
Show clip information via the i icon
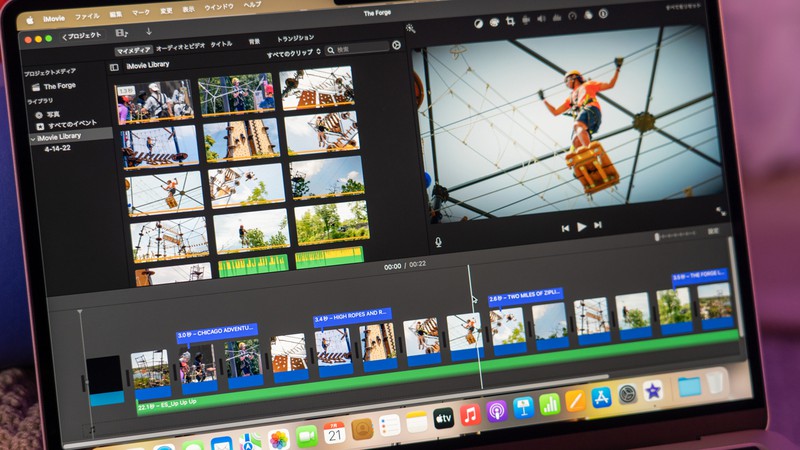pyautogui.click(x=603, y=14)
